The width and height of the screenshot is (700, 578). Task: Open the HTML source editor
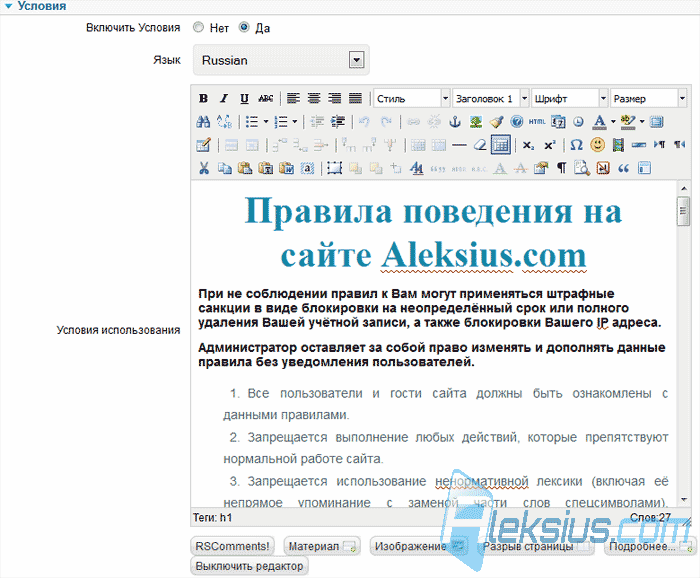click(537, 121)
